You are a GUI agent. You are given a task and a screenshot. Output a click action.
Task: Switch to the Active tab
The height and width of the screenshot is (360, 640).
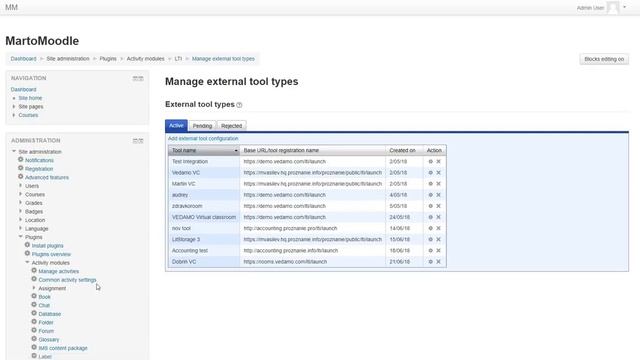click(176, 126)
